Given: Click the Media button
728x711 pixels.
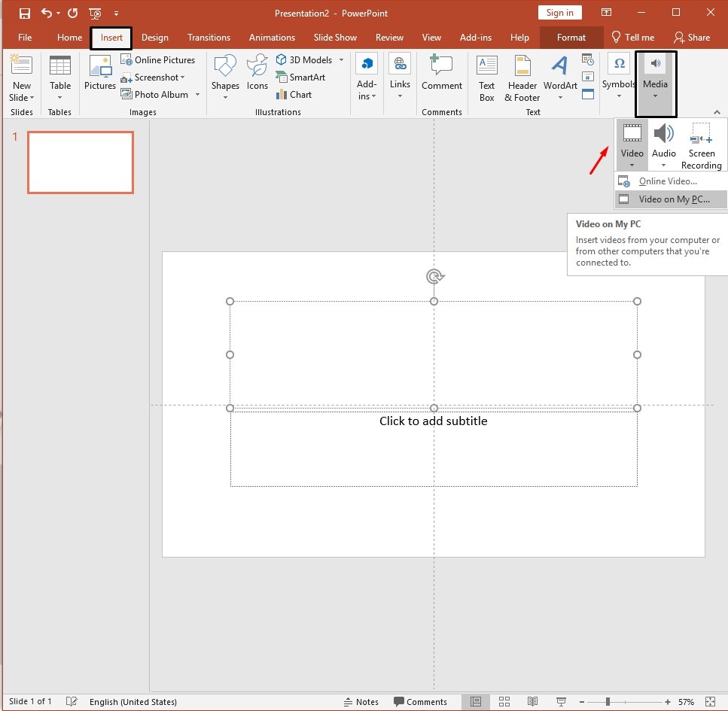Looking at the screenshot, I should click(655, 84).
